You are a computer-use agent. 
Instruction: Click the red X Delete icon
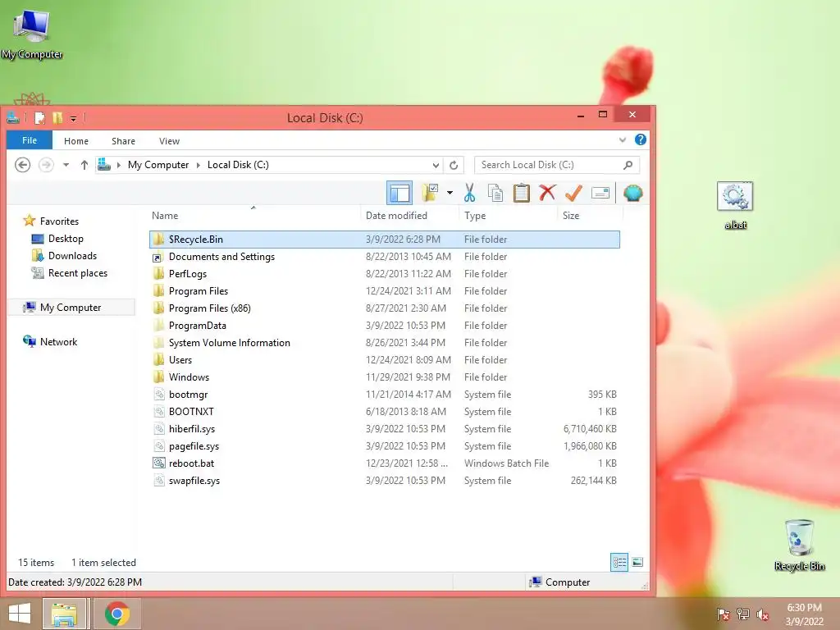pyautogui.click(x=547, y=193)
